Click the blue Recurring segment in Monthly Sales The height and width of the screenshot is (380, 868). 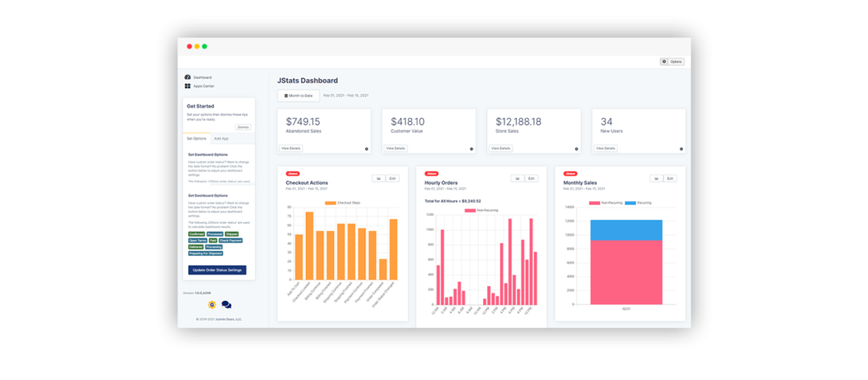tap(626, 229)
